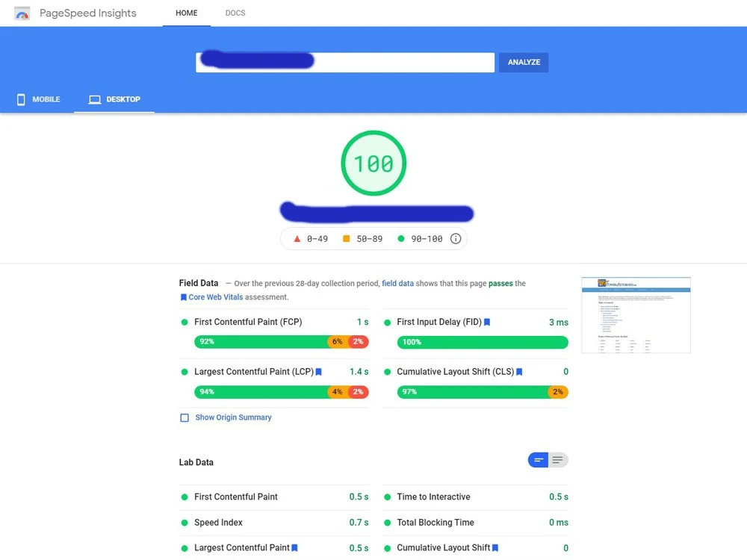Image resolution: width=747 pixels, height=560 pixels.
Task: Click the Field Data heading
Action: tap(199, 283)
